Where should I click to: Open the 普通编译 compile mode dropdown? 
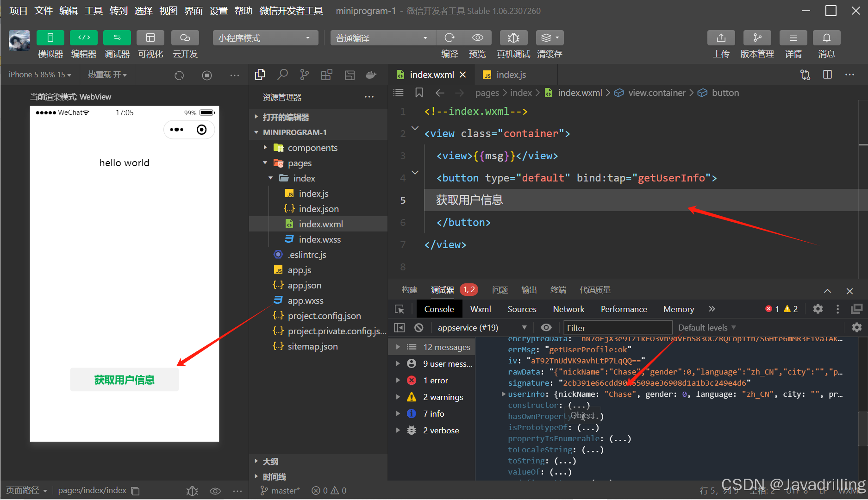(383, 38)
